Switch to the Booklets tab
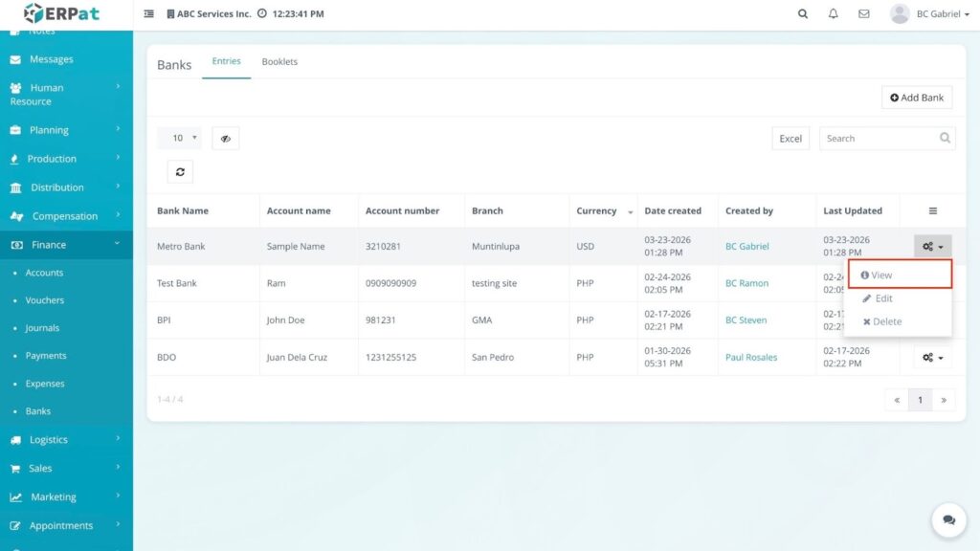 tap(279, 62)
